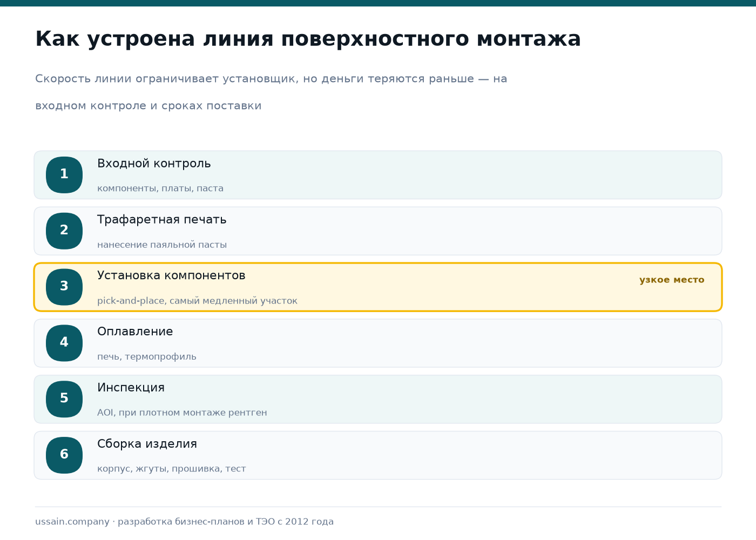
Task: Select the 'Трафаретная печать' step title
Action: [x=162, y=220]
